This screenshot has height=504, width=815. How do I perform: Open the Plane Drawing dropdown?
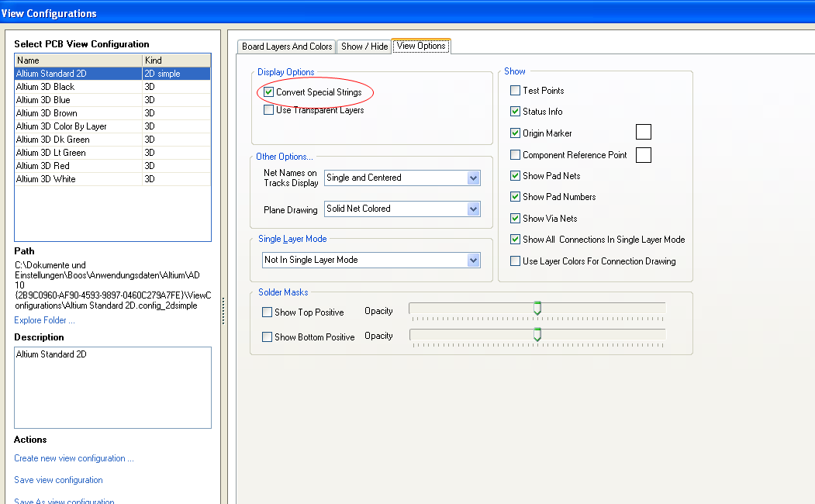[473, 209]
